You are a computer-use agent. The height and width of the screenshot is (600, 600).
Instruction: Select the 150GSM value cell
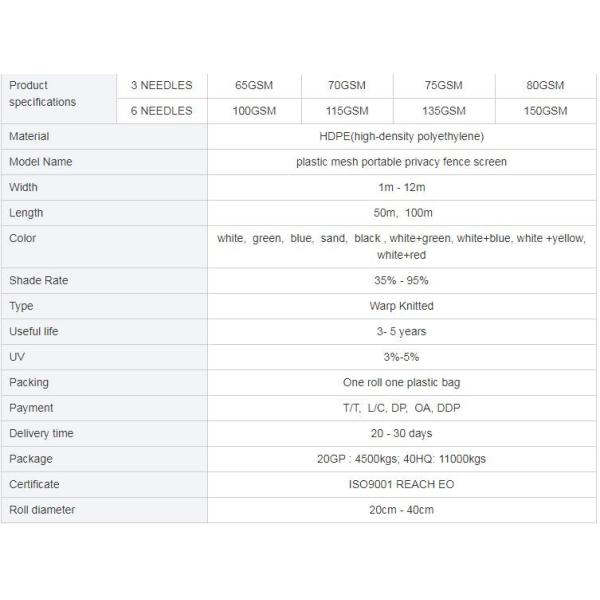click(546, 111)
